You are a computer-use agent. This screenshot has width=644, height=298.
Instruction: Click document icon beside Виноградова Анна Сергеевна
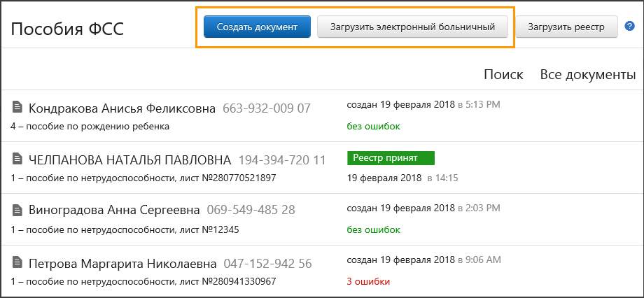(x=17, y=210)
